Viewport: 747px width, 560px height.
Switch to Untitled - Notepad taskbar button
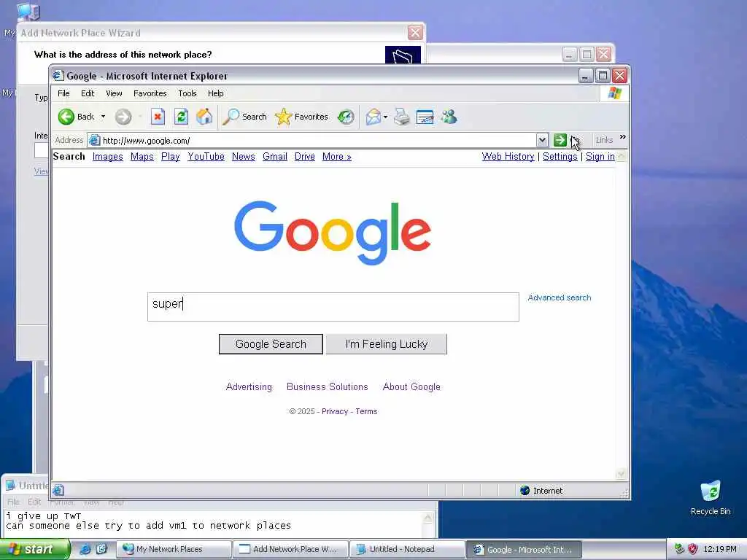tap(406, 550)
